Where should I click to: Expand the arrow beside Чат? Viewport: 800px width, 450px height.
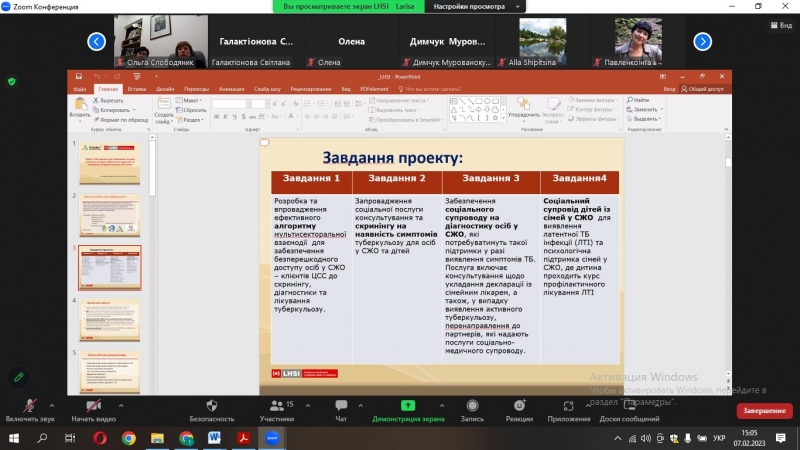tap(361, 406)
